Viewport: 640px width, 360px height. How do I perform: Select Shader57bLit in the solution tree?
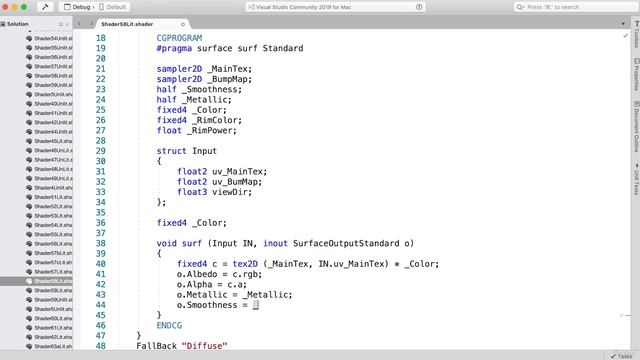click(x=53, y=253)
